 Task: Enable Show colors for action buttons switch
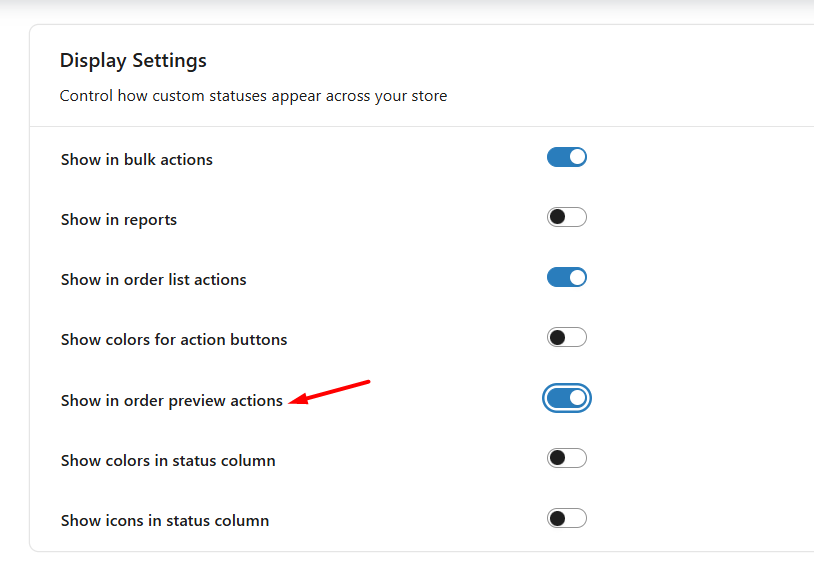(x=566, y=338)
